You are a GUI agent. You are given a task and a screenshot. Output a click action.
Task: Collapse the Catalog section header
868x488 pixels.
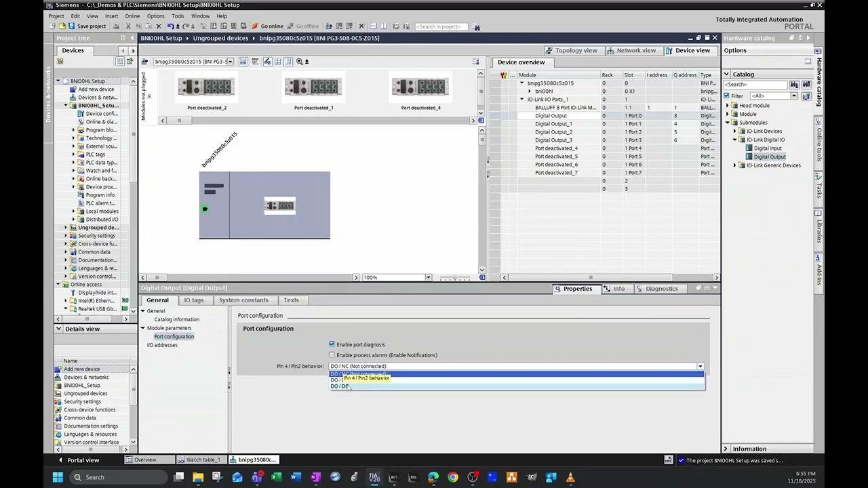[x=726, y=74]
